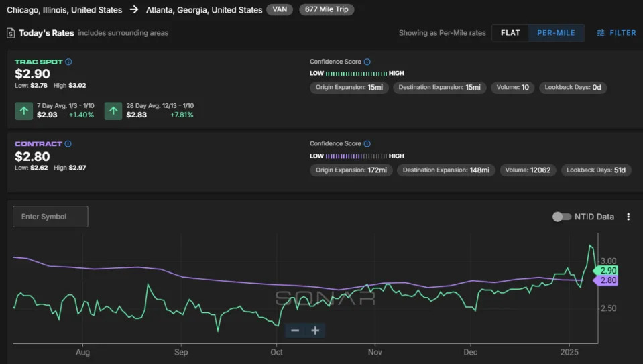
Task: Click spot Origin Expansion 15mi chip
Action: 349,87
